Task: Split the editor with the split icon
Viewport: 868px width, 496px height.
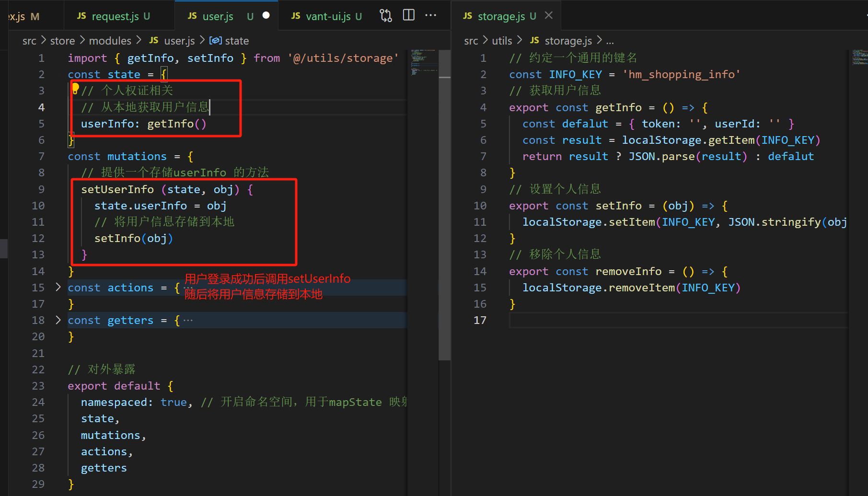Action: pyautogui.click(x=409, y=15)
